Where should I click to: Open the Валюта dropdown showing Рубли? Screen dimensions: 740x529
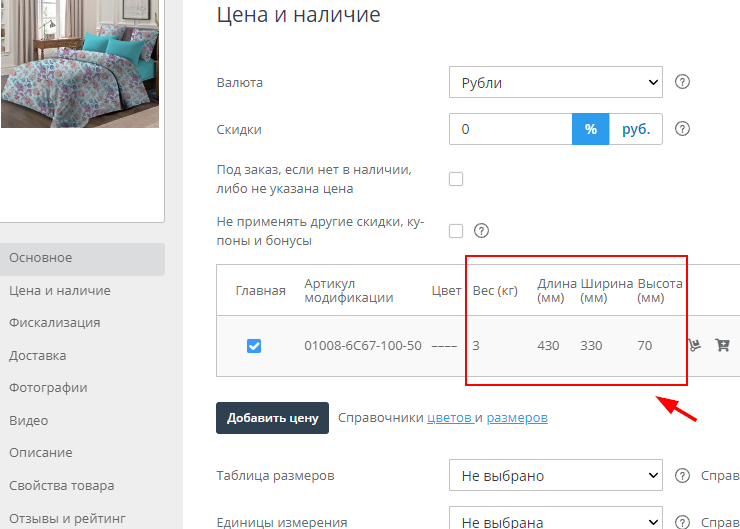coord(556,82)
